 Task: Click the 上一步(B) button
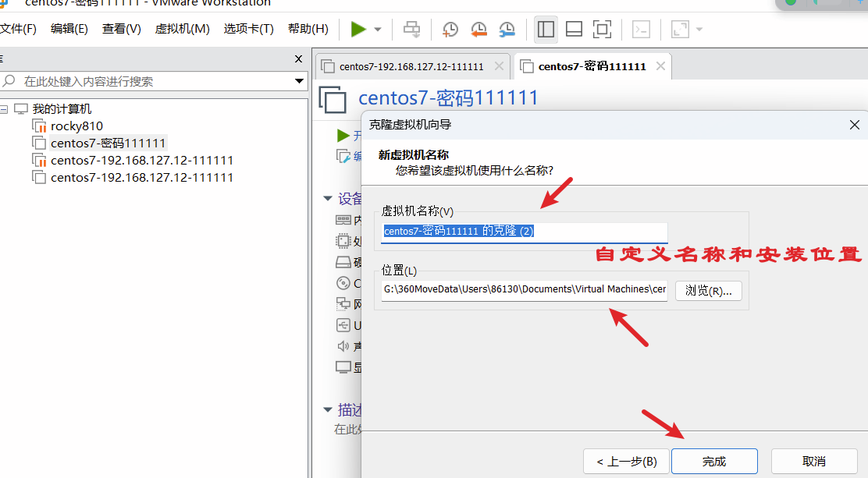(627, 462)
